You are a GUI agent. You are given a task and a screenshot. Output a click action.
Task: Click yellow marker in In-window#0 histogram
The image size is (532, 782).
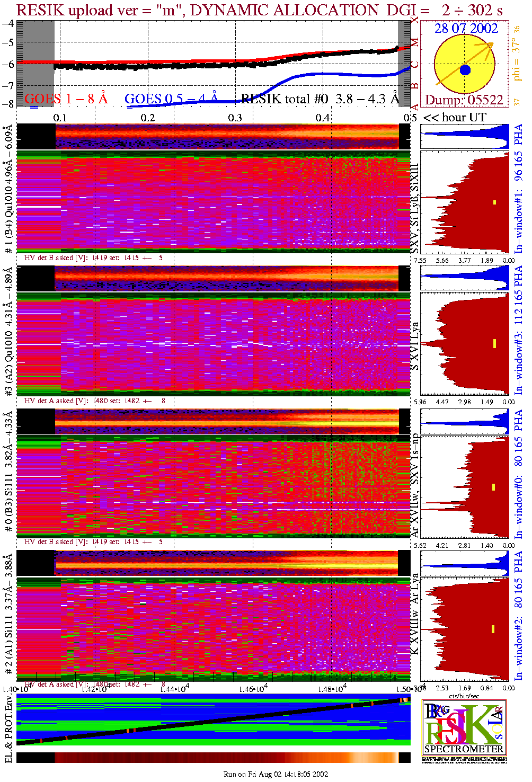point(493,487)
